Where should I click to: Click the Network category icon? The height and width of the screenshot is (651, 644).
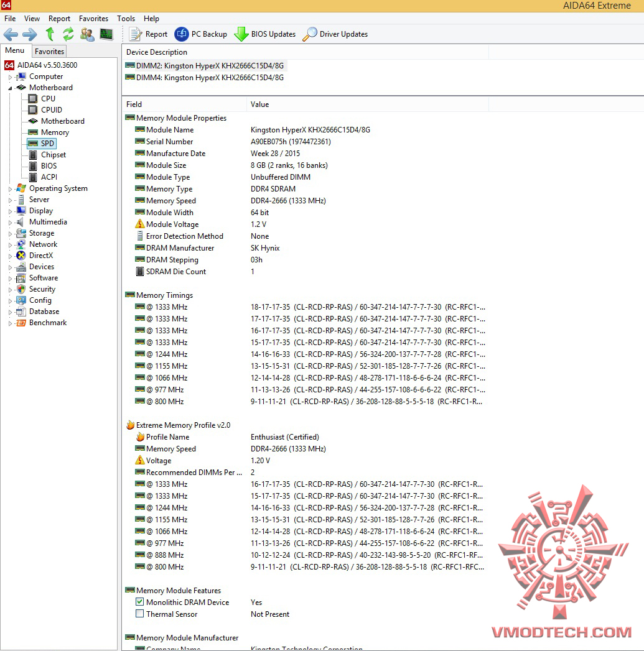pos(21,244)
